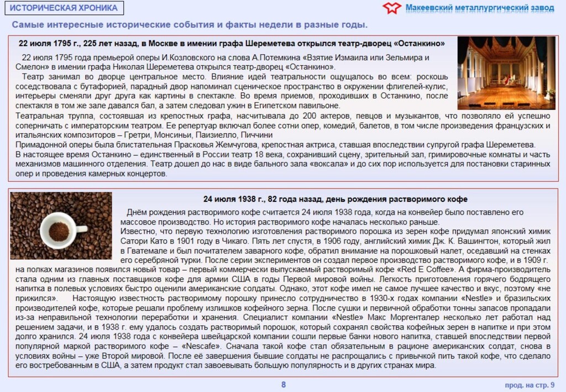Click the final line 'его востребованным в США'
Viewport: 566px width, 392px height.
pos(226,365)
